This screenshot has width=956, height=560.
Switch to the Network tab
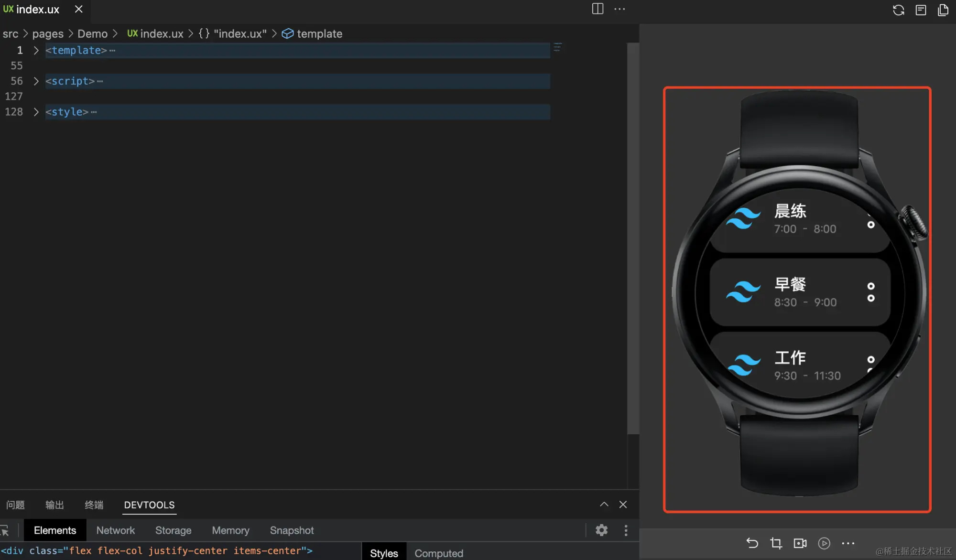[115, 530]
